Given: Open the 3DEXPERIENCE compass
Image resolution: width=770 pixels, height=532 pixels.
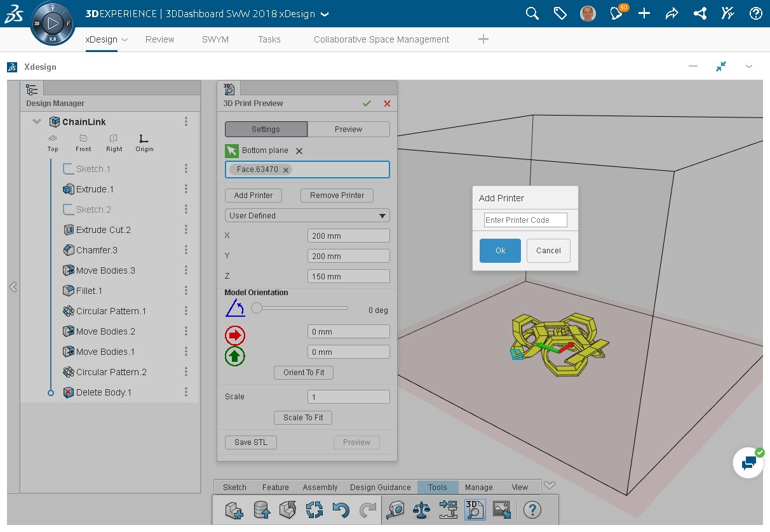Looking at the screenshot, I should pos(53,23).
